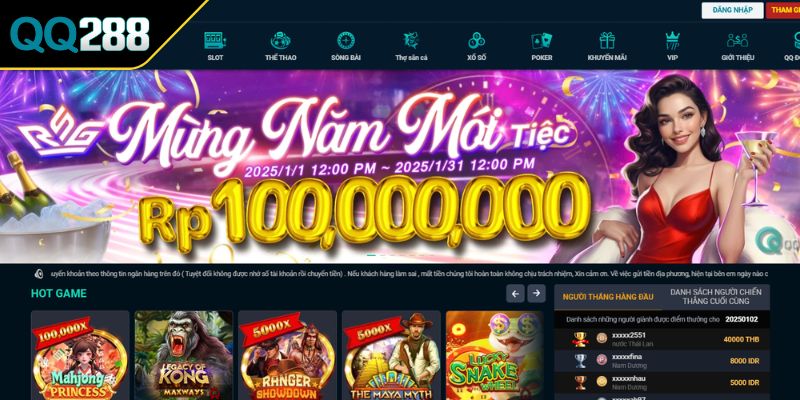Open the Mahjong Princess game thumbnail
The height and width of the screenshot is (400, 800).
click(x=80, y=356)
